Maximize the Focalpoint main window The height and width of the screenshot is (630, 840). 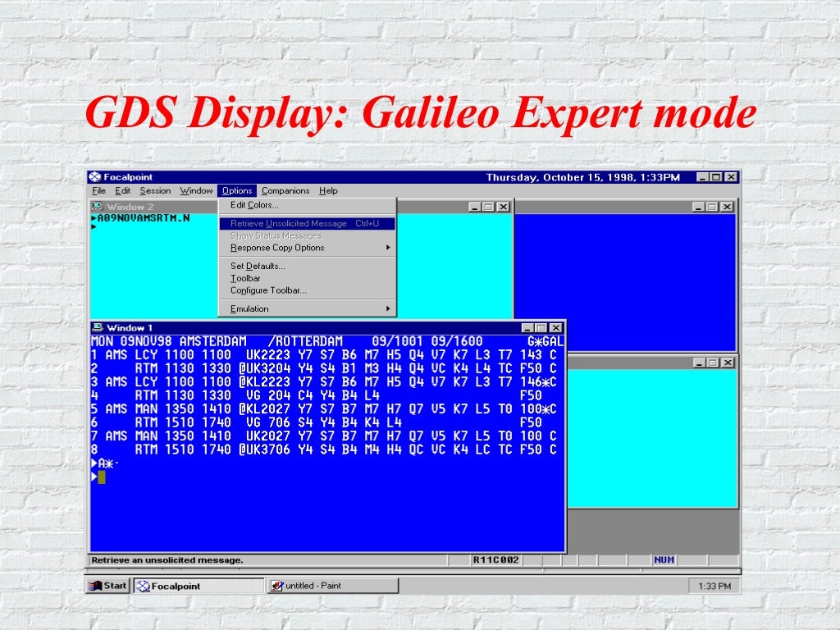click(x=716, y=177)
